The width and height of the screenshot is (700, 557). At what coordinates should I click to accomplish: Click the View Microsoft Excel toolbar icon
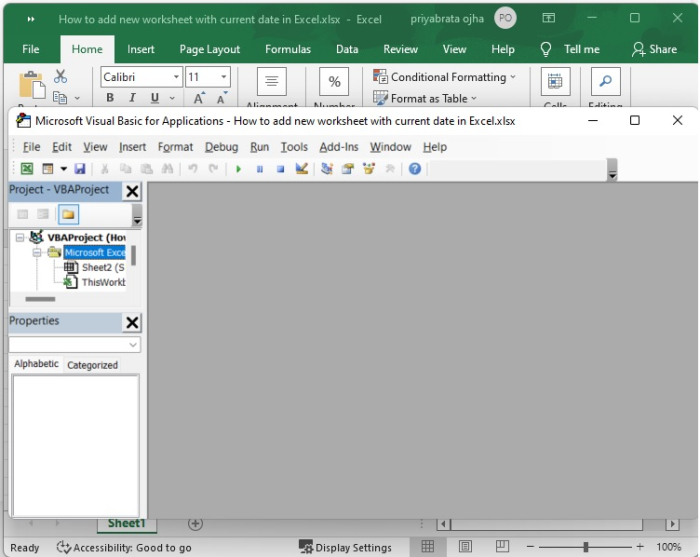click(27, 169)
